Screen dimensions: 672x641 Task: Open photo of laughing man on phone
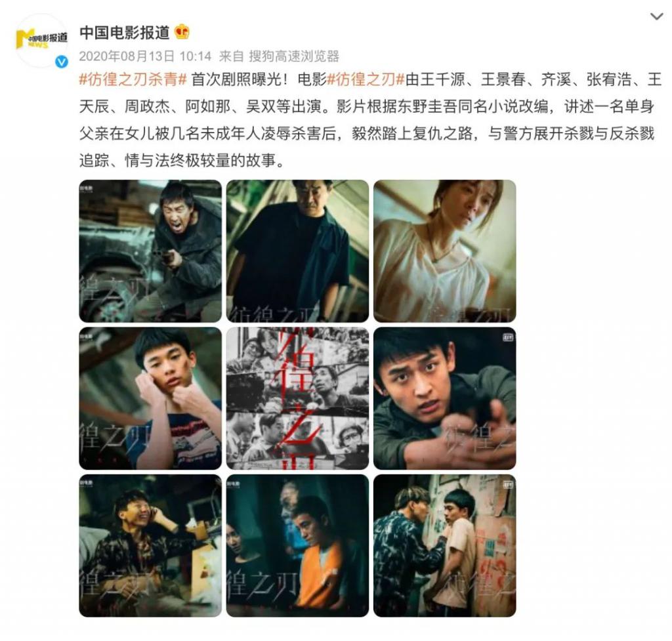150,546
